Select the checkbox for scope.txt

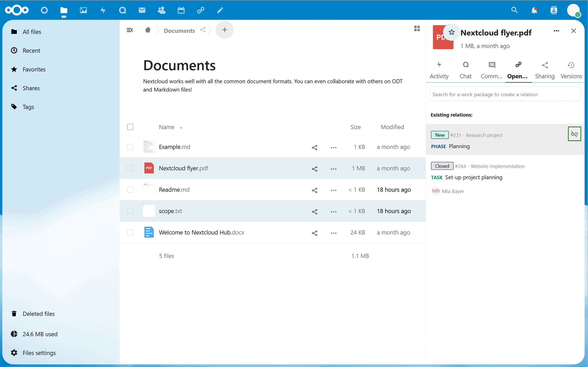130,211
